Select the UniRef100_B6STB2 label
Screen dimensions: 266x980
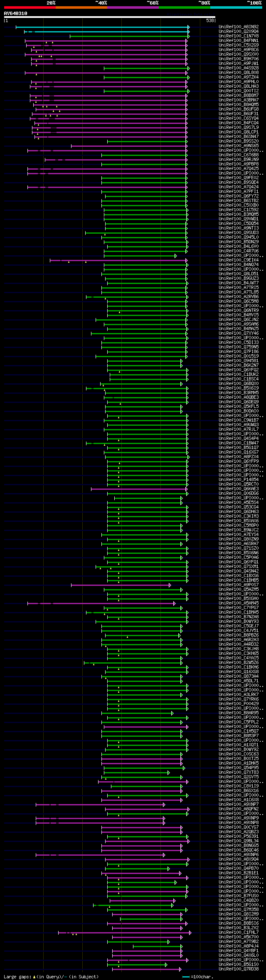(x=239, y=201)
